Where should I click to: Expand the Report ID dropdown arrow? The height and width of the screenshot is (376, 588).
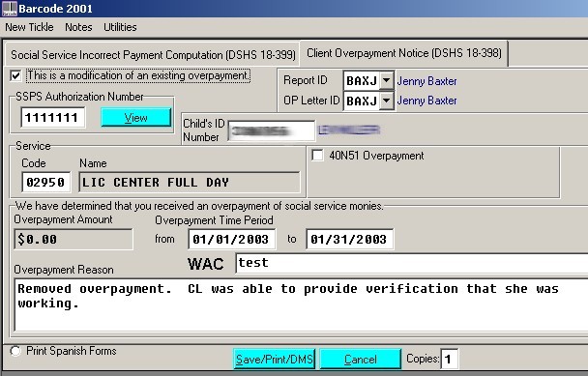386,80
